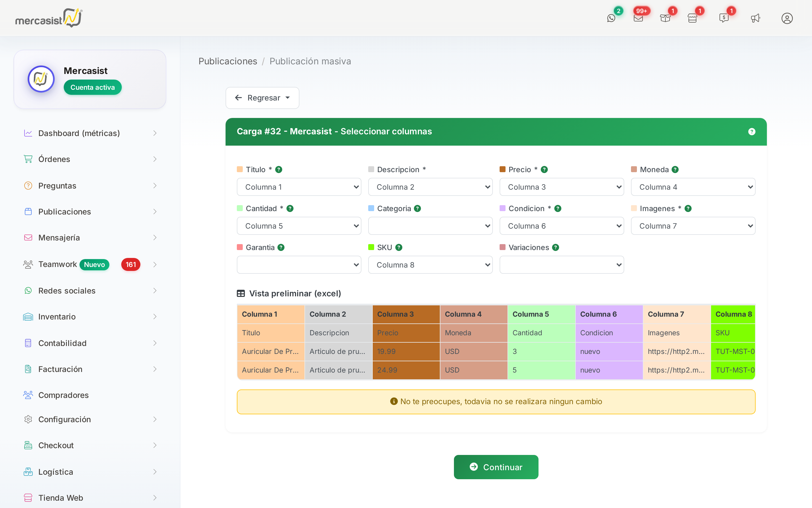812x508 pixels.
Task: Open the Mensajería sidebar menu
Action: (x=90, y=238)
